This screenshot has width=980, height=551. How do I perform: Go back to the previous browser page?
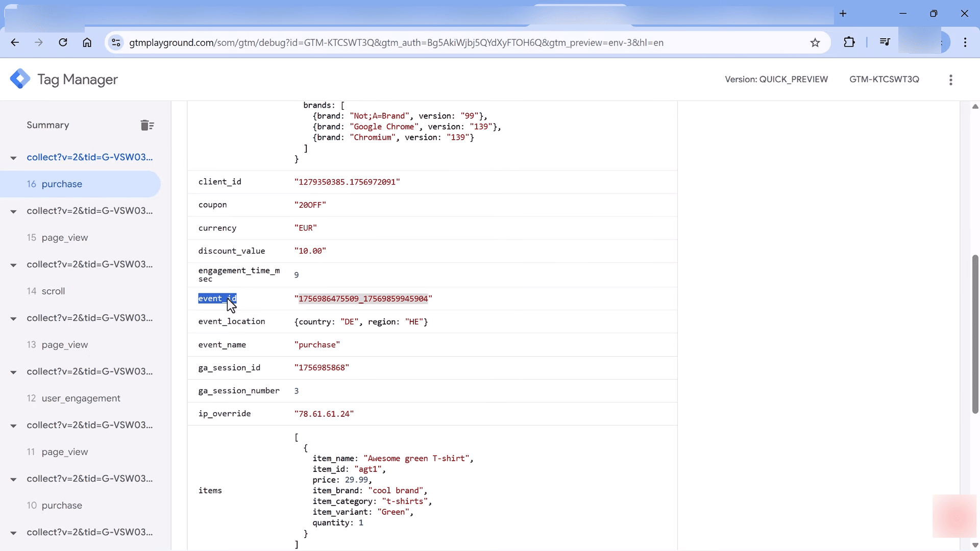coord(15,42)
